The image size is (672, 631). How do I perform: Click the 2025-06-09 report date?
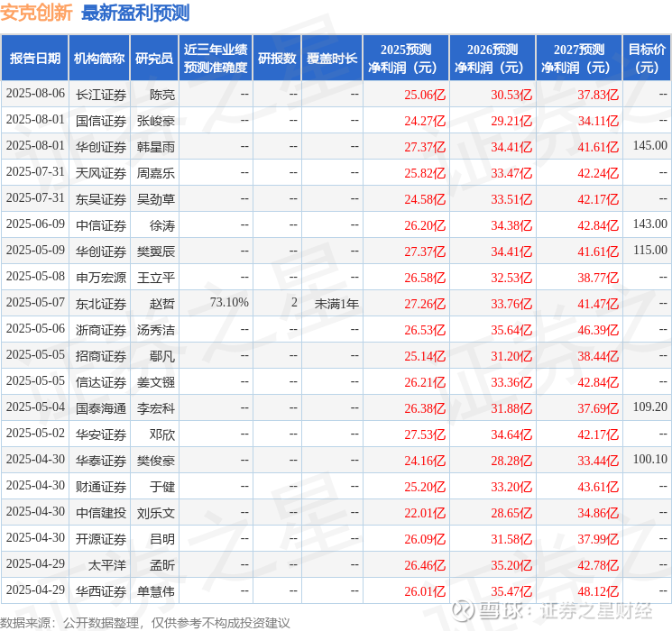[35, 224]
